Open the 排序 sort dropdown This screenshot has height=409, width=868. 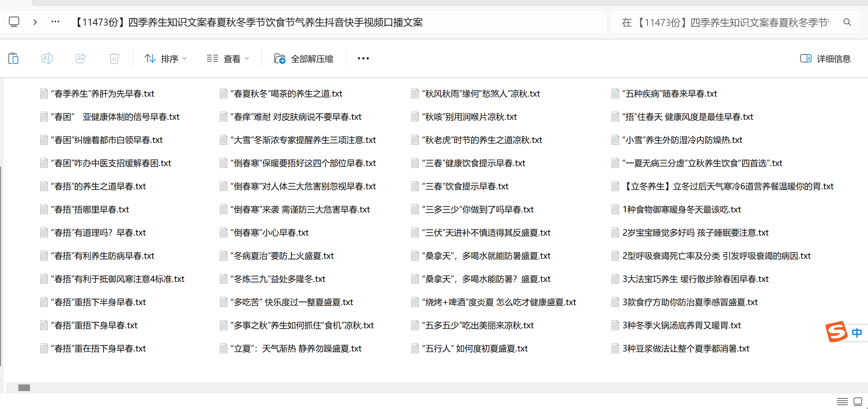(x=166, y=59)
